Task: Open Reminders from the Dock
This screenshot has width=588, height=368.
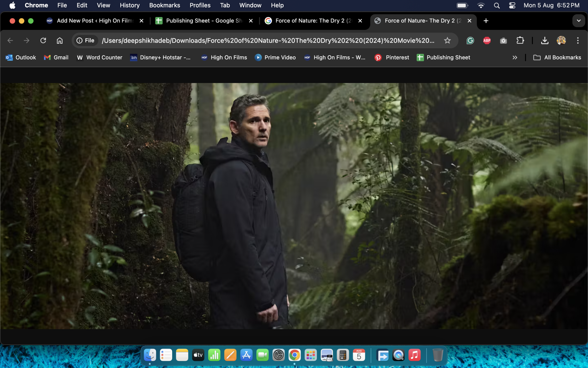Action: pyautogui.click(x=166, y=355)
